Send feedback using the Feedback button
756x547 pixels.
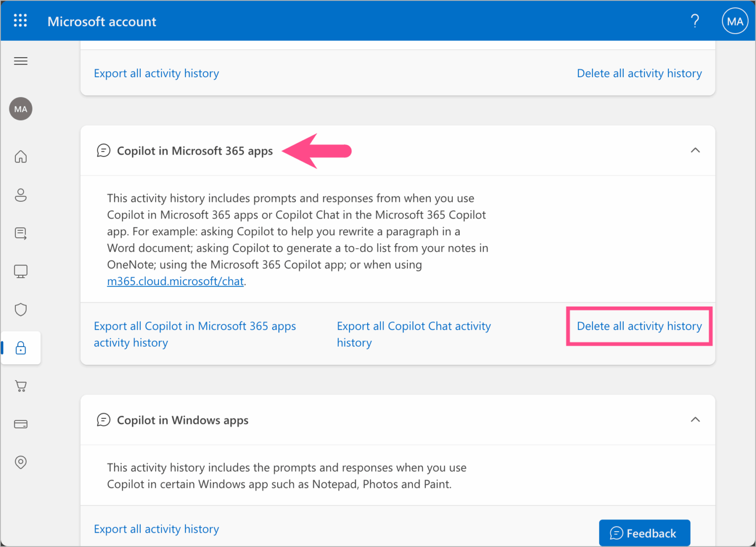(x=644, y=533)
